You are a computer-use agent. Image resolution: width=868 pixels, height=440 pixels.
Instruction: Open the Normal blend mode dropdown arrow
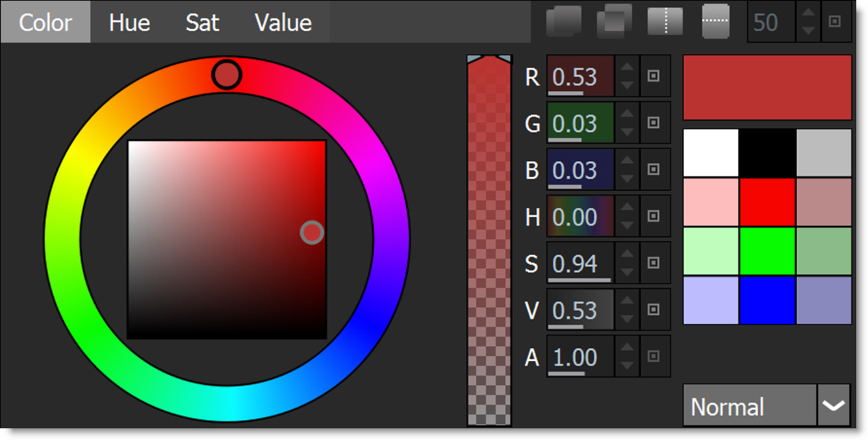834,406
